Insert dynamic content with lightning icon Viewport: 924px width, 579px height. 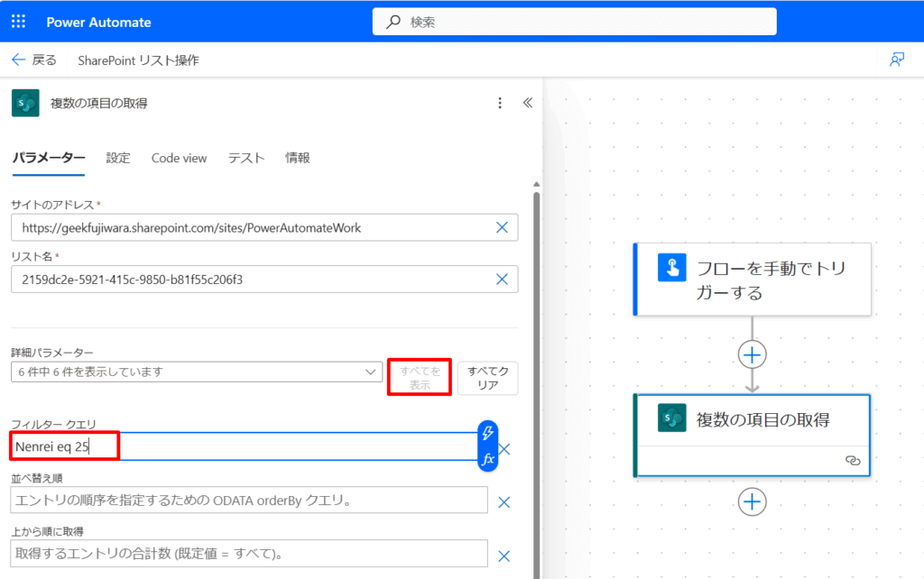coord(488,433)
